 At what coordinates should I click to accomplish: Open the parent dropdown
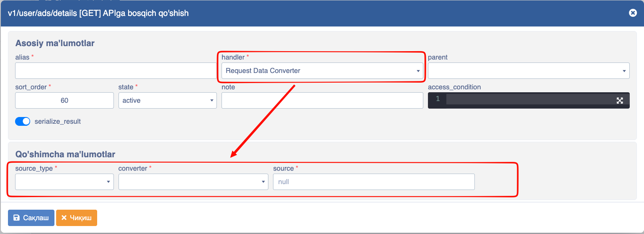[x=529, y=70]
